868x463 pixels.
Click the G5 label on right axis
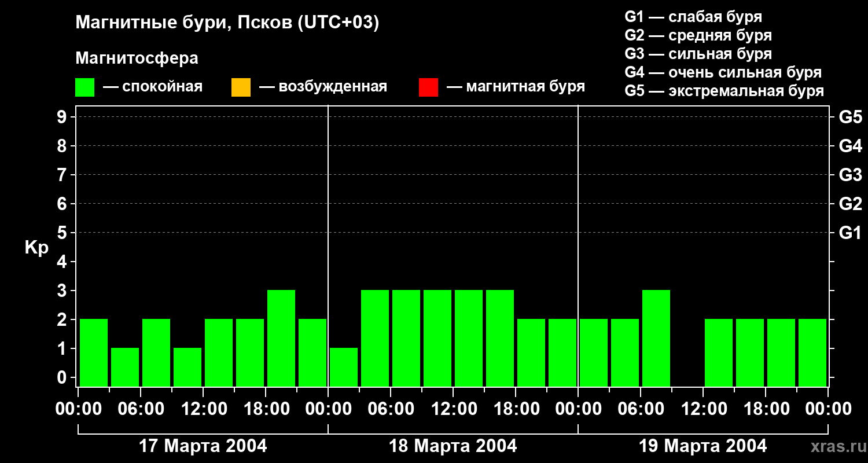(x=850, y=117)
